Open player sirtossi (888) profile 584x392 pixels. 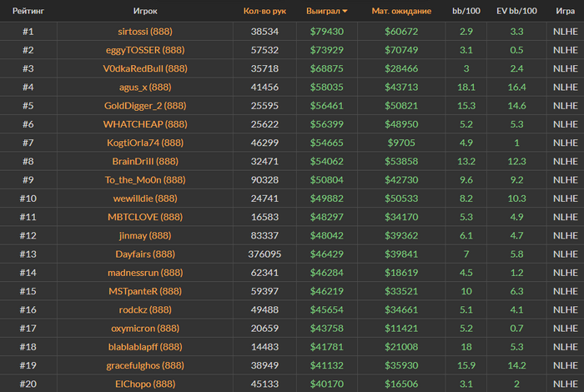[145, 31]
